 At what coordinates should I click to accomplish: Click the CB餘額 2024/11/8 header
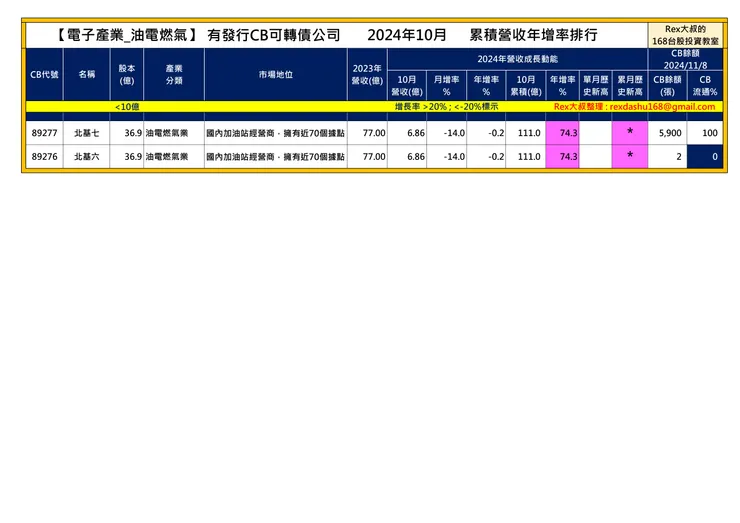[685, 59]
